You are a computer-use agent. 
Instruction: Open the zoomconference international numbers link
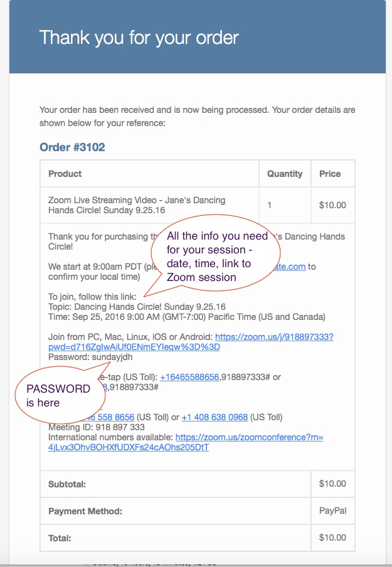pos(249,437)
